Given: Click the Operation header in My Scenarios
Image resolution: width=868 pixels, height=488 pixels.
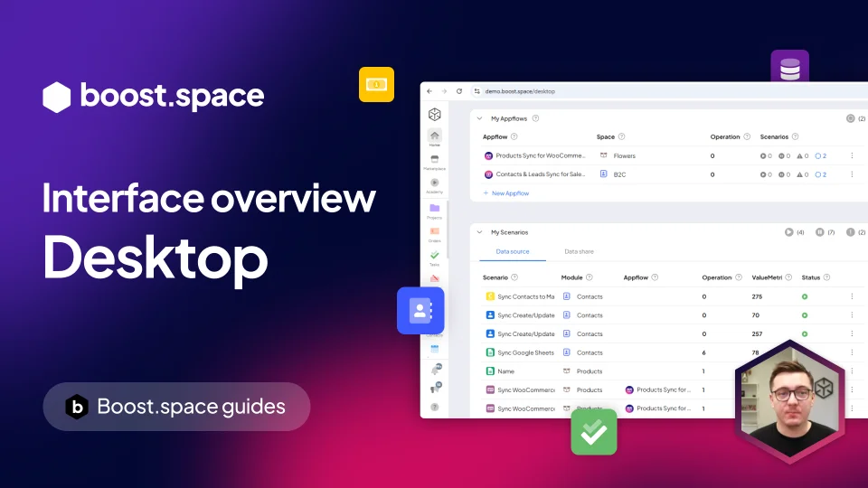Looking at the screenshot, I should pyautogui.click(x=717, y=277).
